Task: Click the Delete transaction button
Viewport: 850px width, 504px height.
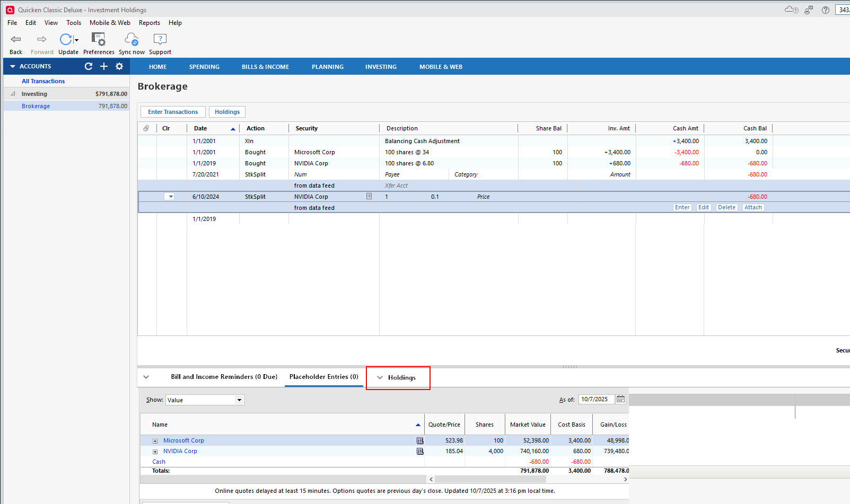Action: coord(726,208)
